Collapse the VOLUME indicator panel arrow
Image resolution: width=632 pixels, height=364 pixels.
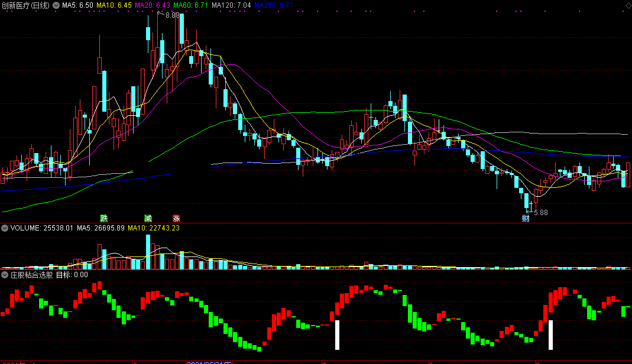point(5,228)
